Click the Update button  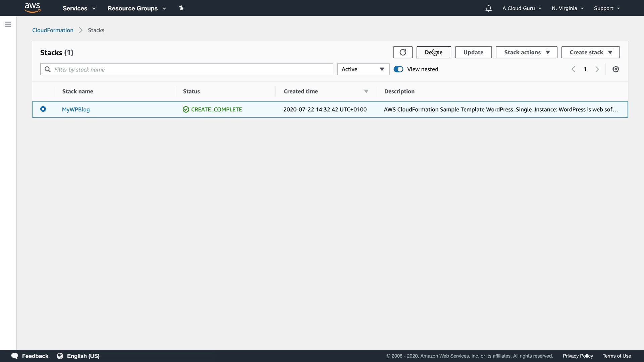coord(473,52)
